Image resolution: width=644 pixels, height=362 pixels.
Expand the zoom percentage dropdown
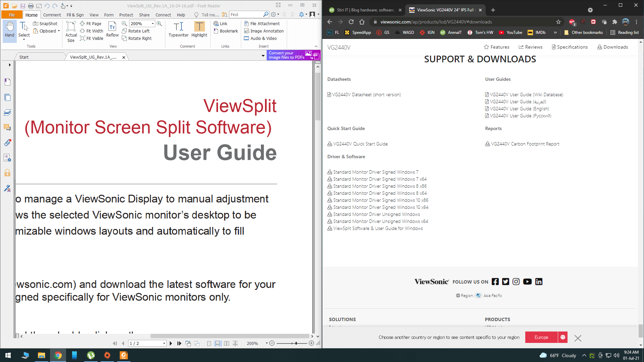(153, 23)
